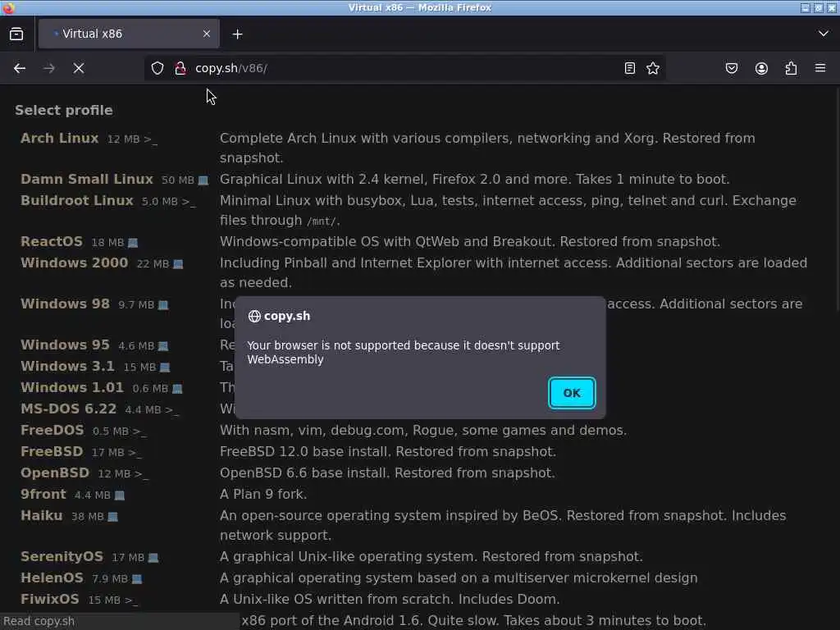Open a new tab with the plus button

coord(237,34)
